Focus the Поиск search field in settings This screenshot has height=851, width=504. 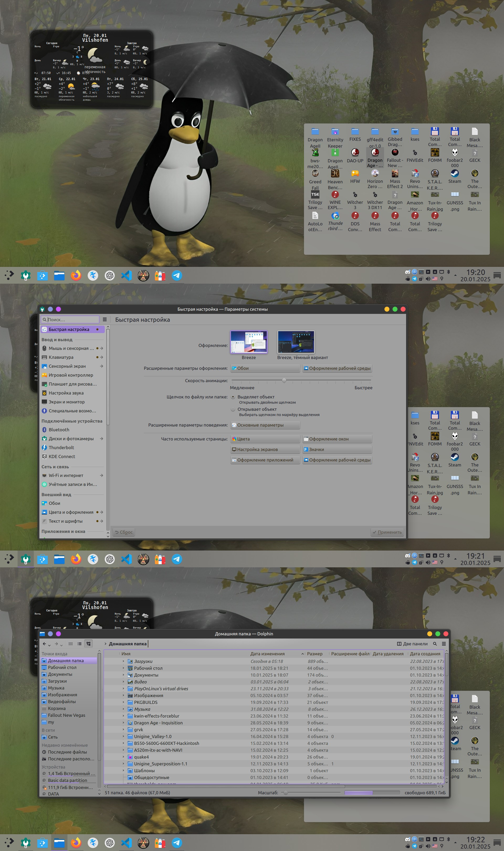(70, 319)
